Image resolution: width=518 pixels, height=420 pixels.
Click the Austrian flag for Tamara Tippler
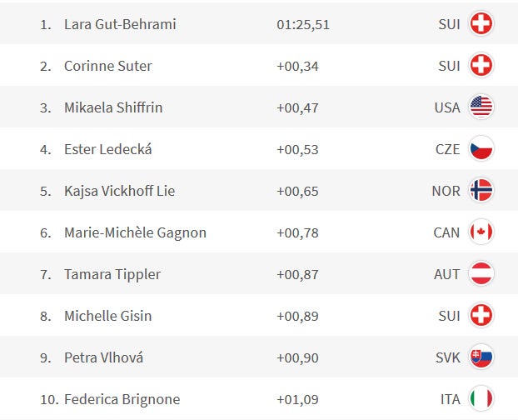[x=481, y=273]
